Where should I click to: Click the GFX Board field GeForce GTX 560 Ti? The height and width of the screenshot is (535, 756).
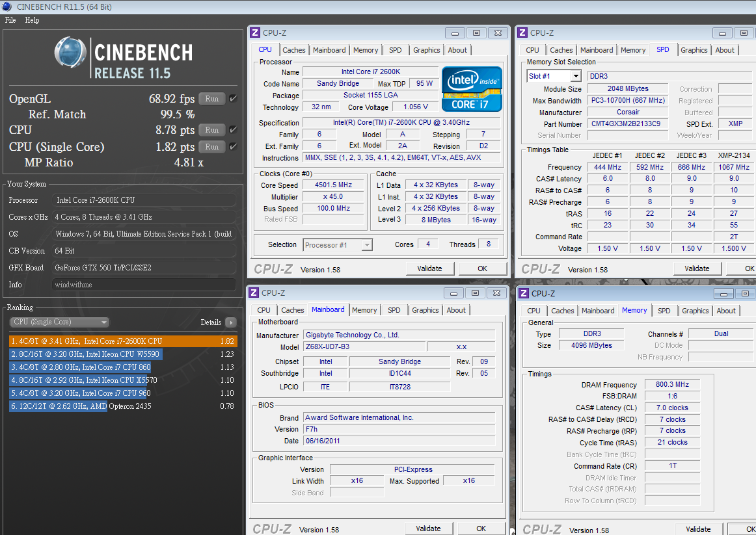[x=144, y=268]
